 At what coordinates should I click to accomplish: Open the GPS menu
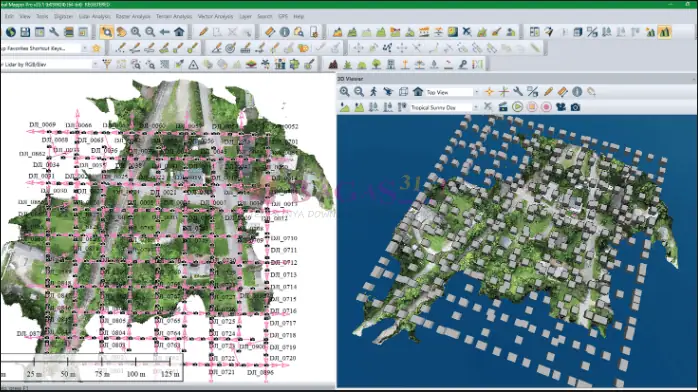tap(283, 16)
